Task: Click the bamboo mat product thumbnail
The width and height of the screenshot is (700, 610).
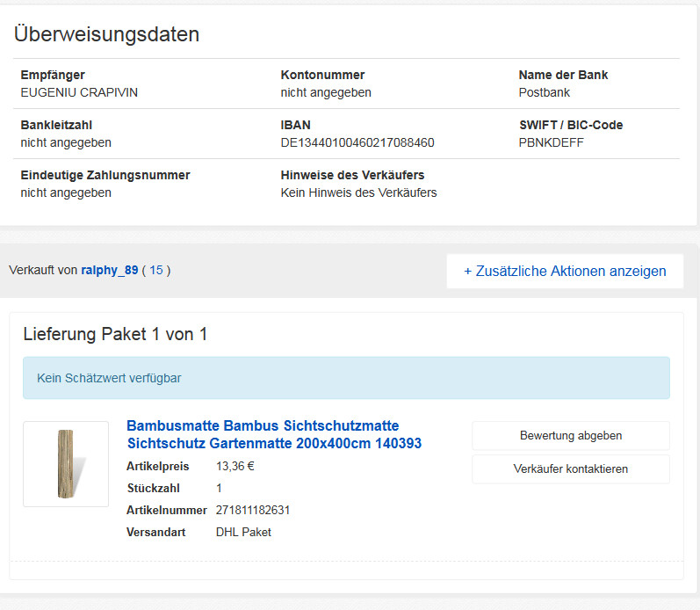Action: (66, 463)
